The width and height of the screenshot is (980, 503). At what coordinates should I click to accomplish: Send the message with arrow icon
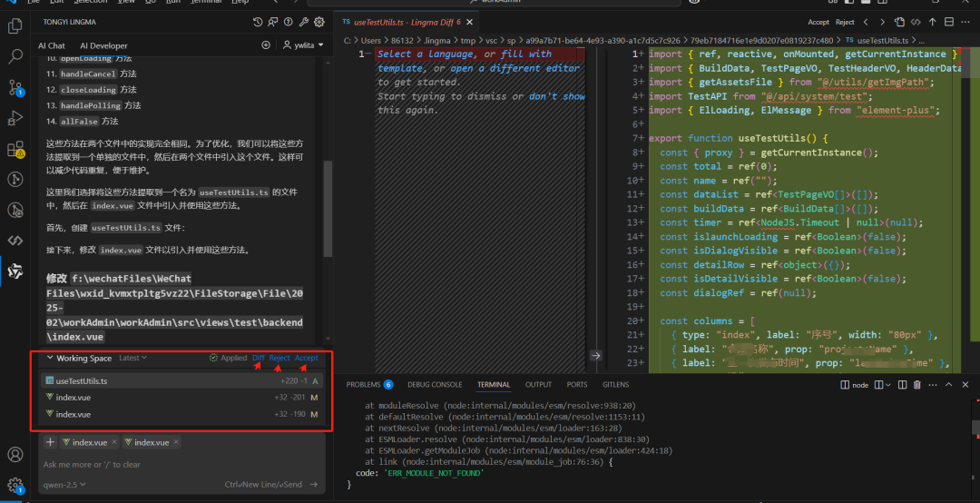[x=314, y=484]
